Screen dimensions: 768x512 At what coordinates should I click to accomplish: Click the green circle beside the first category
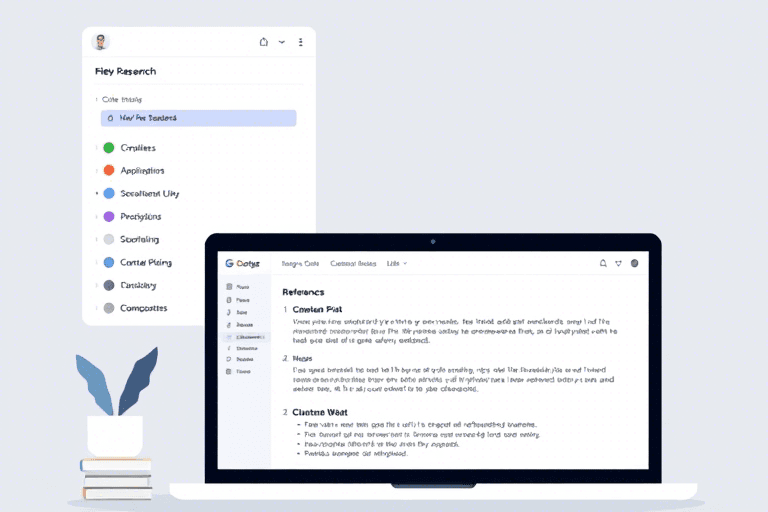point(109,148)
